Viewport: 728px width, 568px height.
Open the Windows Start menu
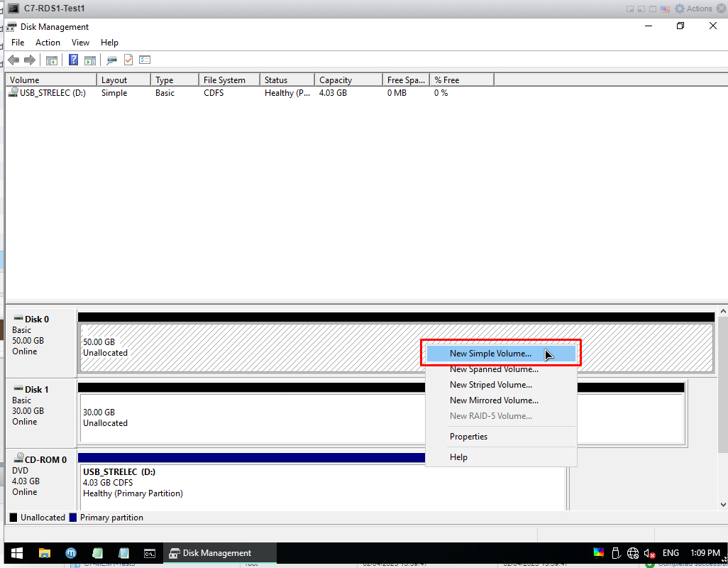click(16, 553)
